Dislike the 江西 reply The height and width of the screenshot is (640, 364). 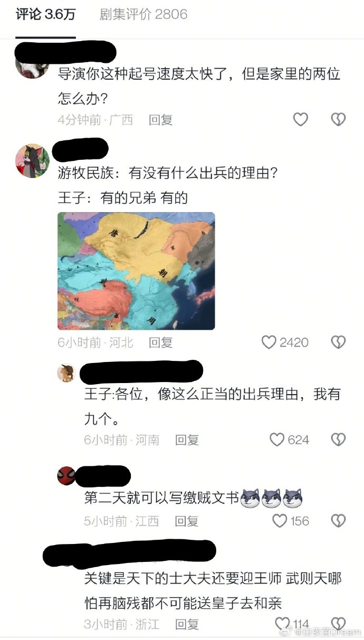coord(338,521)
